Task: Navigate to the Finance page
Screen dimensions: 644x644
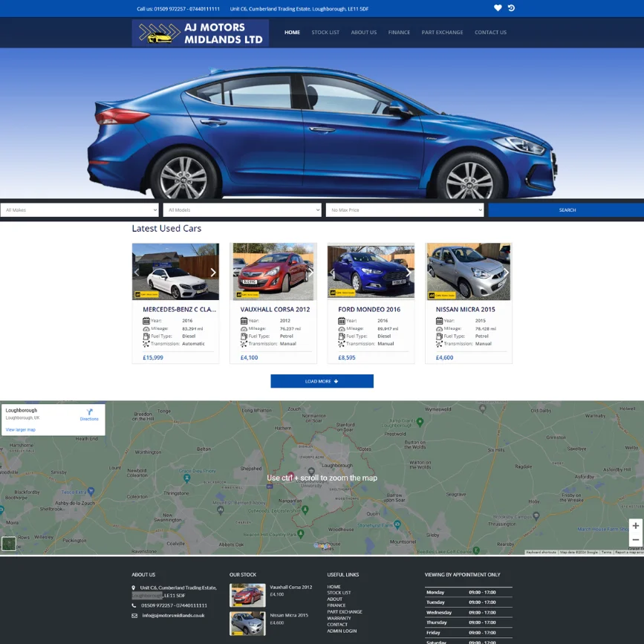Action: [x=399, y=33]
